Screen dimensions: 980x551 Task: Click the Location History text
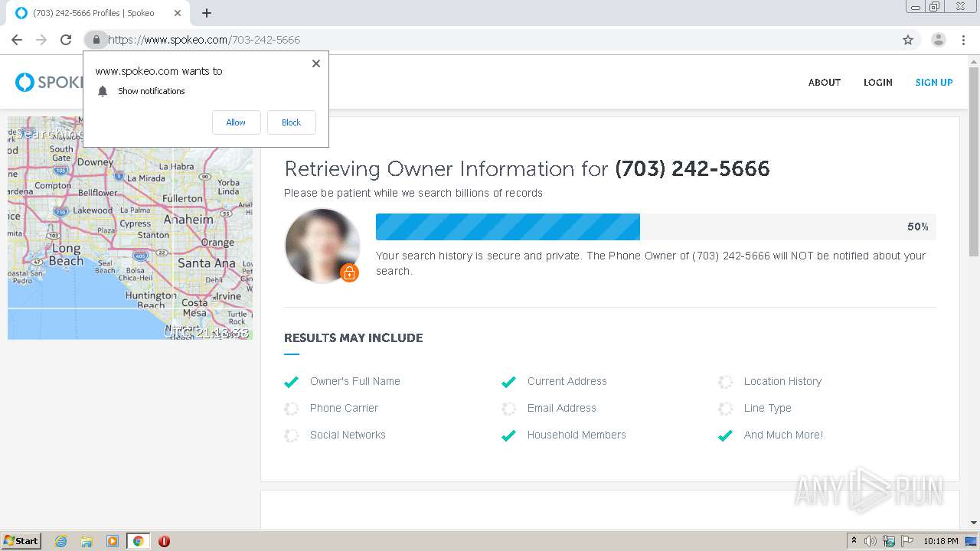[x=782, y=381]
